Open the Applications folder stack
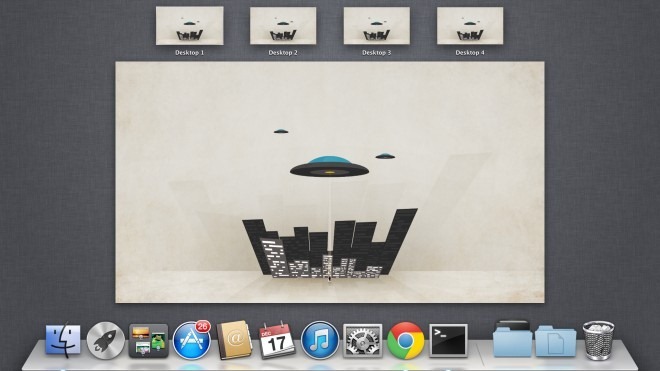Image resolution: width=660 pixels, height=371 pixels. click(x=512, y=340)
